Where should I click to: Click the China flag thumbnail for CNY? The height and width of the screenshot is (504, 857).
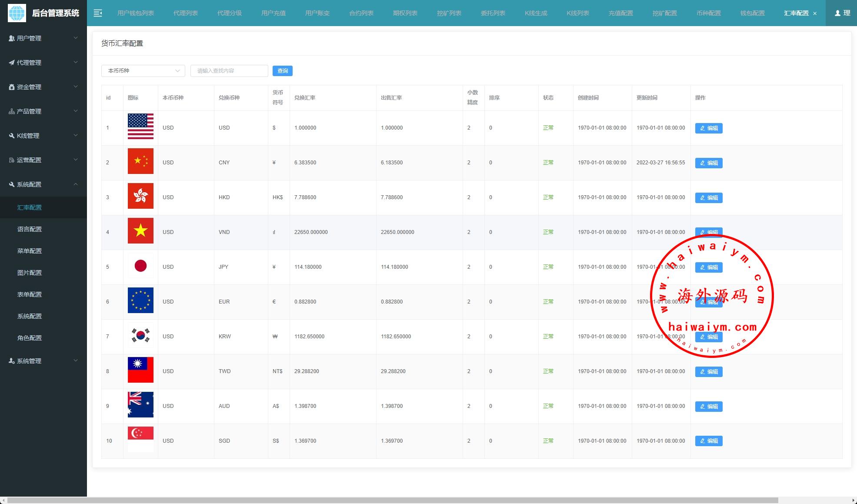pyautogui.click(x=140, y=161)
